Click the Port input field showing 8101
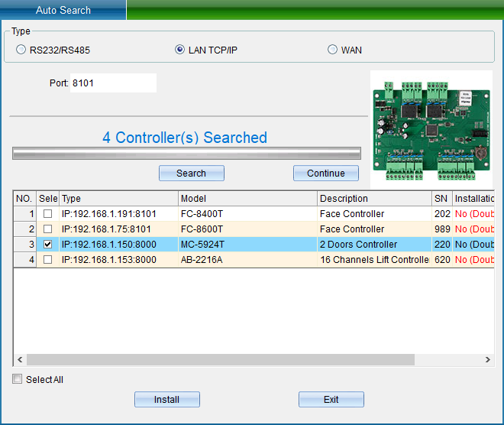504x425 pixels. [x=113, y=83]
